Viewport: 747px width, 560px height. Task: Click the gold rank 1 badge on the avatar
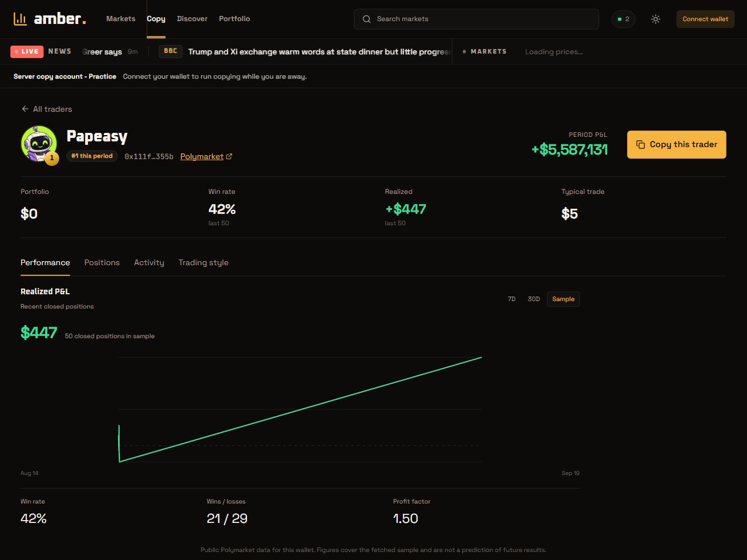(52, 158)
